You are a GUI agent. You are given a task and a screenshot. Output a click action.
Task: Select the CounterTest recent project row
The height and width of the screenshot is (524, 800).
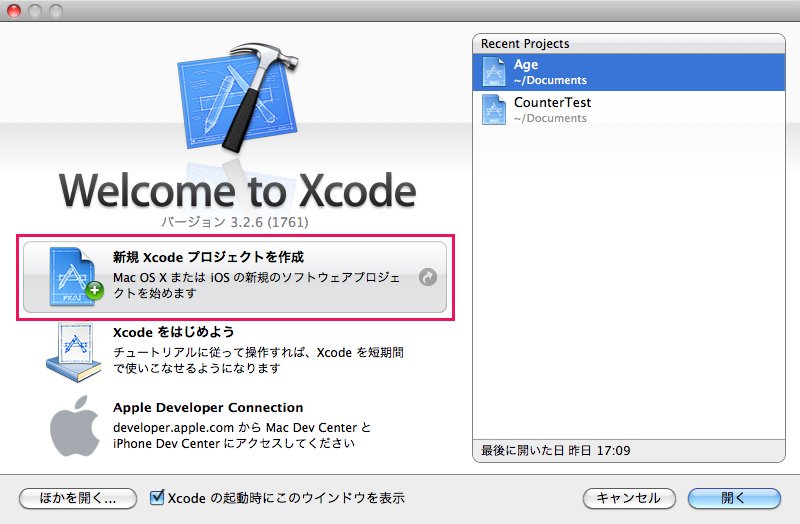[x=629, y=110]
